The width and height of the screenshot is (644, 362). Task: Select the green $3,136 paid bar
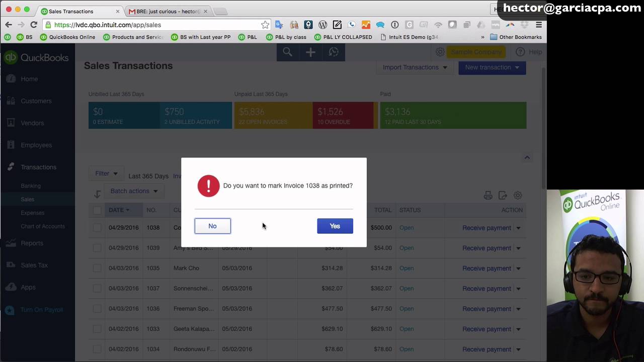pos(453,115)
